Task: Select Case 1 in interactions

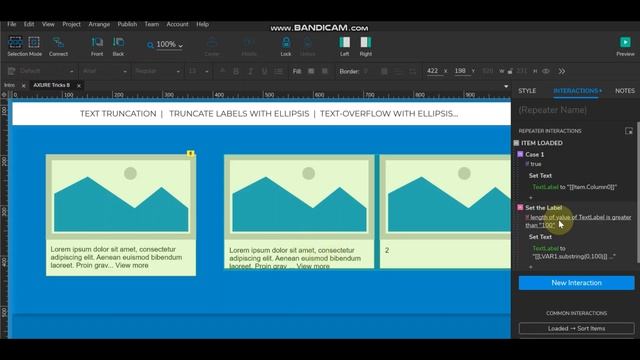Action: tap(534, 154)
